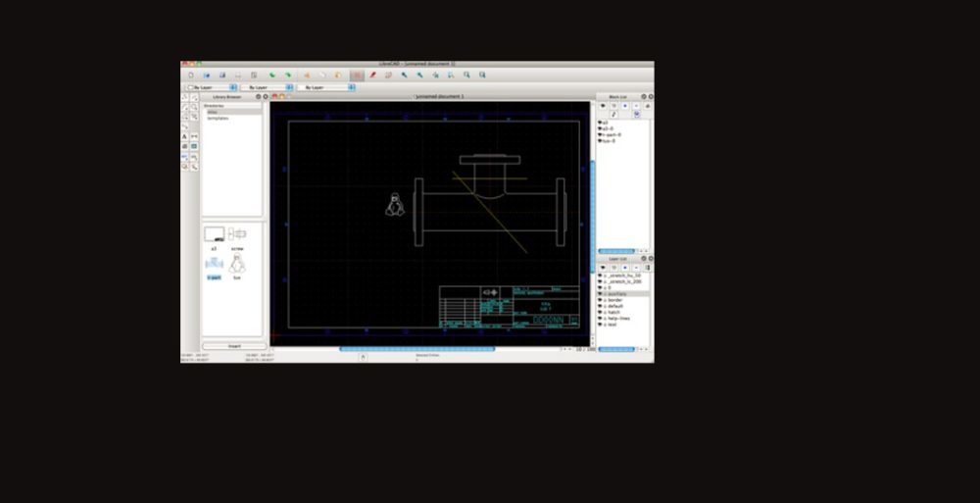Click the last zoom magnifier in toolbar

pyautogui.click(x=482, y=75)
